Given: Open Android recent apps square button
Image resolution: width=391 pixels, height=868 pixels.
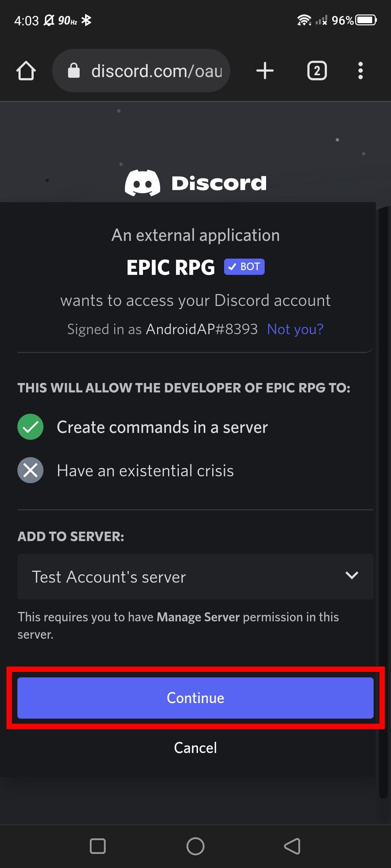Looking at the screenshot, I should click(x=98, y=846).
